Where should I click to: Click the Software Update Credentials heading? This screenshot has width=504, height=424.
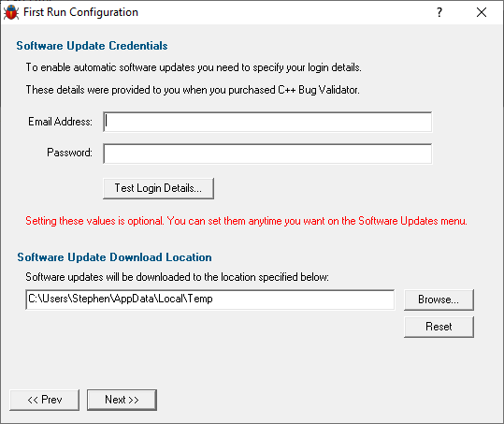pos(92,46)
